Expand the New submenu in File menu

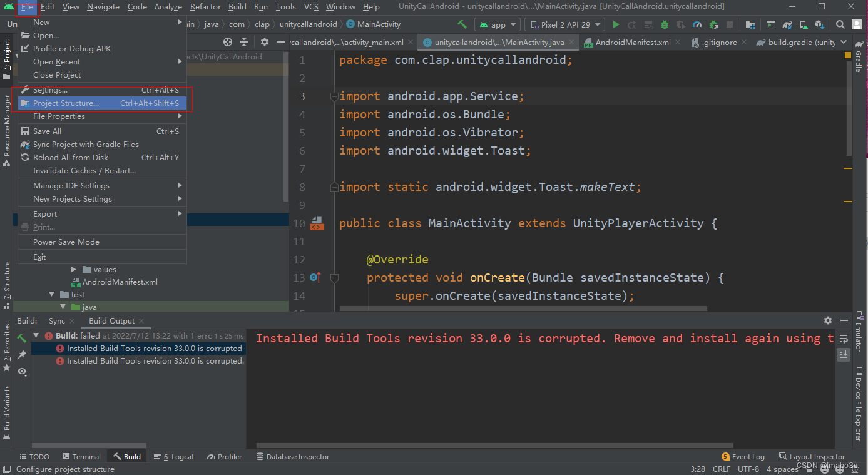pyautogui.click(x=102, y=23)
